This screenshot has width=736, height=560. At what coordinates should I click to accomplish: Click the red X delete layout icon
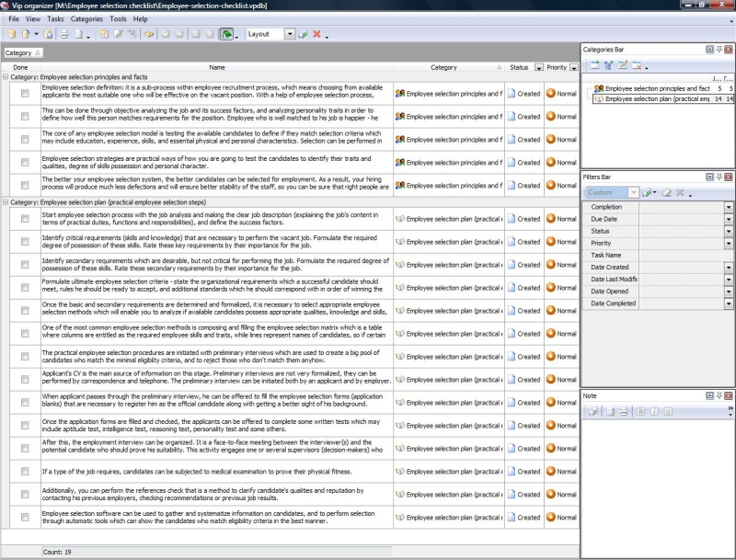point(316,34)
